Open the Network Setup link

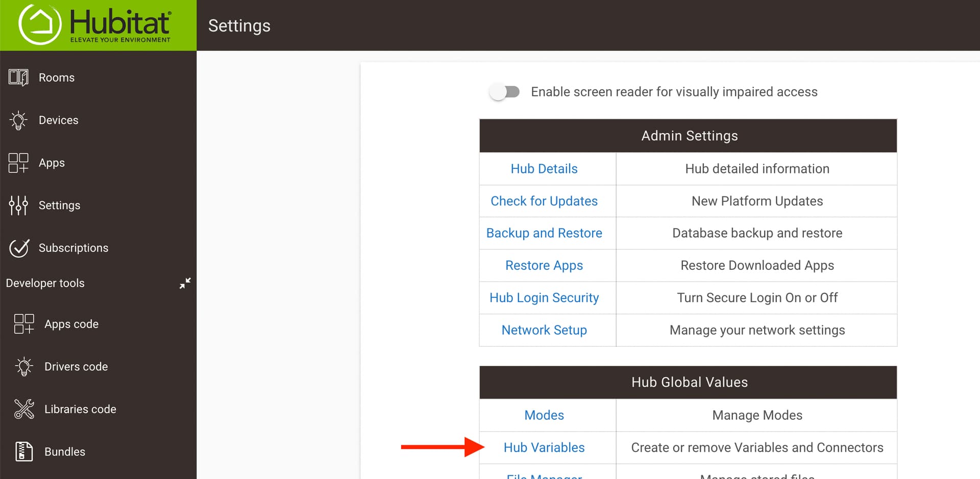tap(544, 330)
